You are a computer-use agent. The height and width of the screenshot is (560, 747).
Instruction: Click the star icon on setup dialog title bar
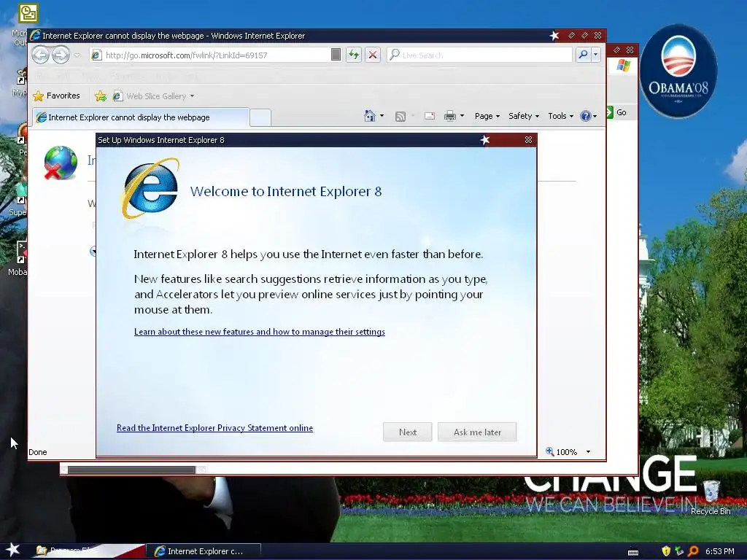pos(485,140)
